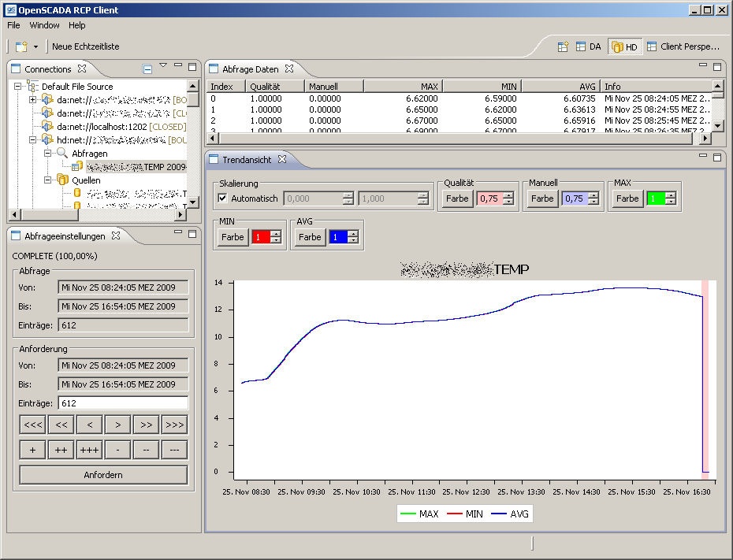The width and height of the screenshot is (733, 560).
Task: Toggle the Automatisch scaling checkbox
Action: tap(222, 198)
